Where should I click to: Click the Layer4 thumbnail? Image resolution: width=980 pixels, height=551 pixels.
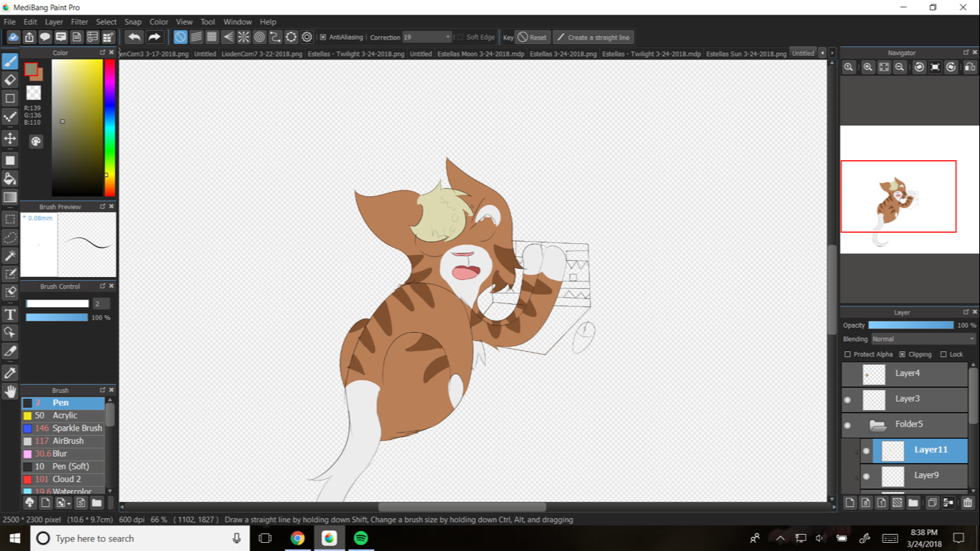coord(874,375)
